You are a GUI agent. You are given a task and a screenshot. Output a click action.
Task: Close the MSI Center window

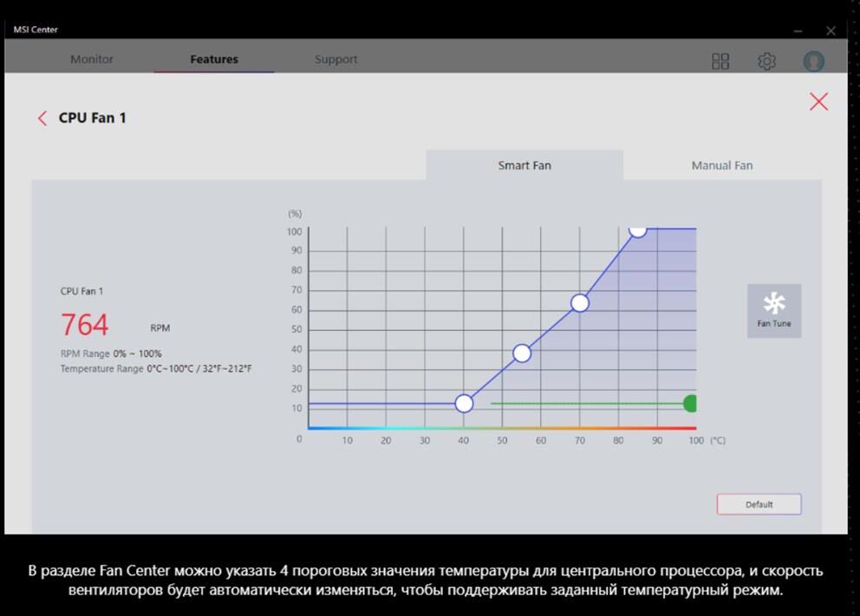831,31
